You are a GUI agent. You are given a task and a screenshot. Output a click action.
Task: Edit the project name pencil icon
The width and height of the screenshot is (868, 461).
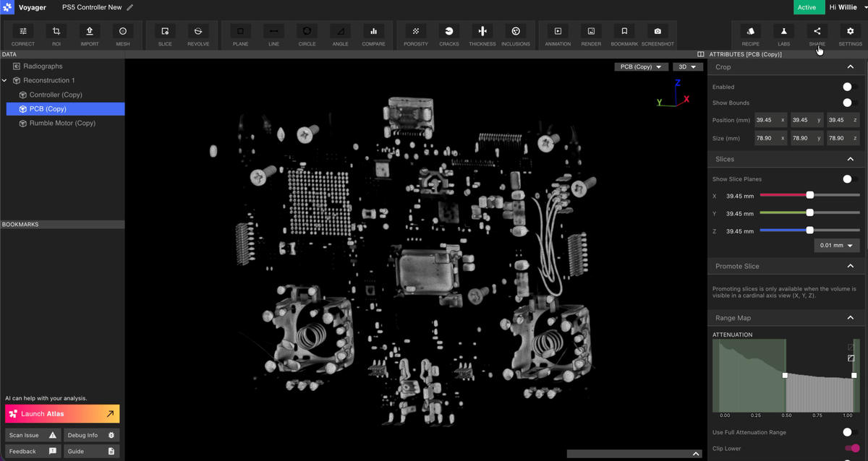coord(130,7)
